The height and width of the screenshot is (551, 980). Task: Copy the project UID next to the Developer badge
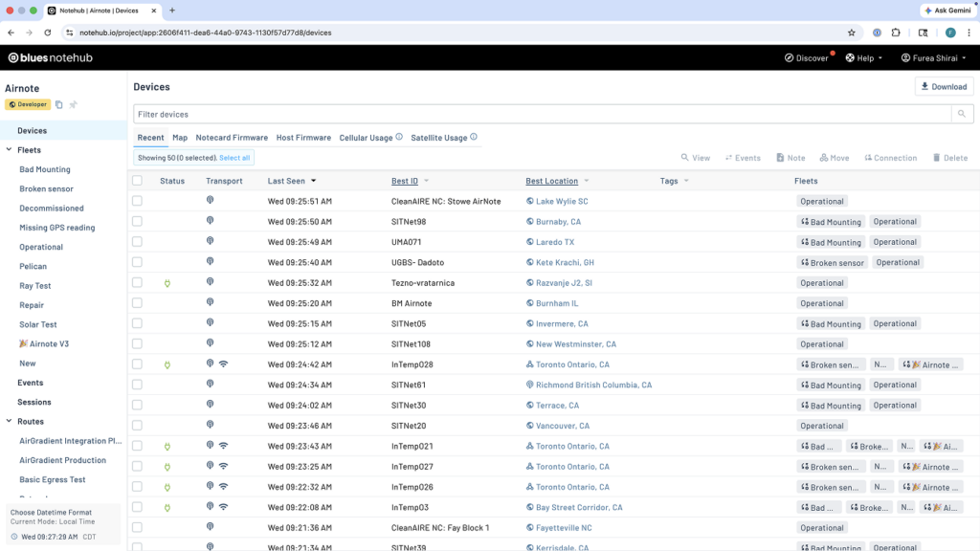coord(59,105)
